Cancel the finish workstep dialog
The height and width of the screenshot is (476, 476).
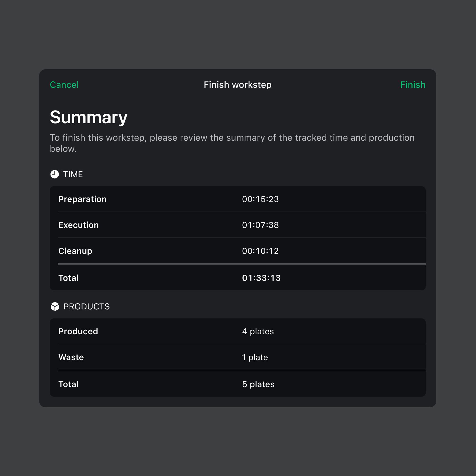64,85
